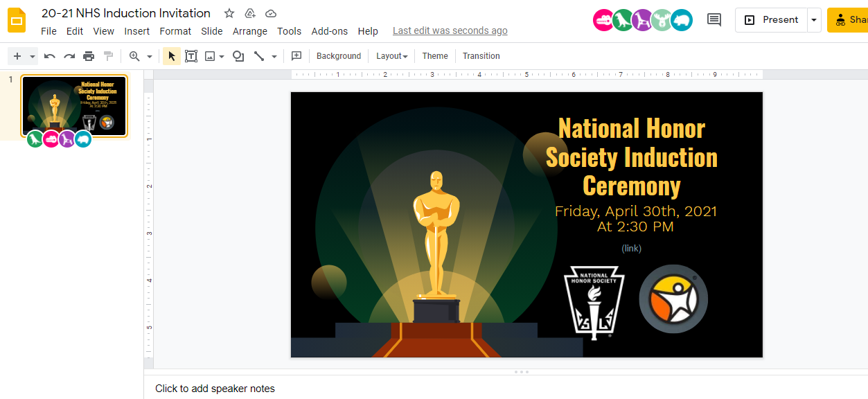This screenshot has width=868, height=399.
Task: Open the Tools menu
Action: click(x=289, y=31)
